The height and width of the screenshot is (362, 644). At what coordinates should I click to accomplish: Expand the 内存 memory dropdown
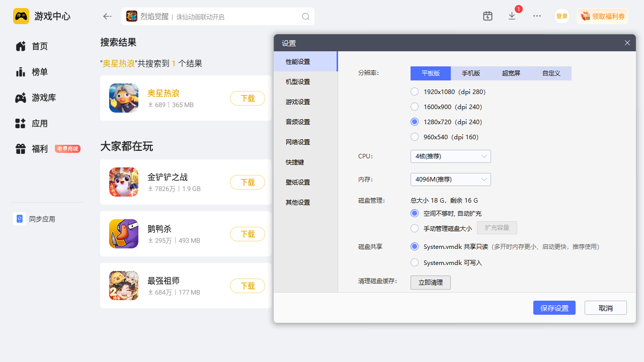[450, 179]
